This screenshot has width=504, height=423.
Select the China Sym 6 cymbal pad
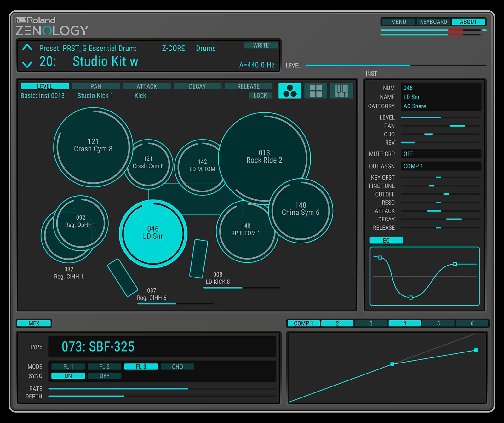click(301, 209)
